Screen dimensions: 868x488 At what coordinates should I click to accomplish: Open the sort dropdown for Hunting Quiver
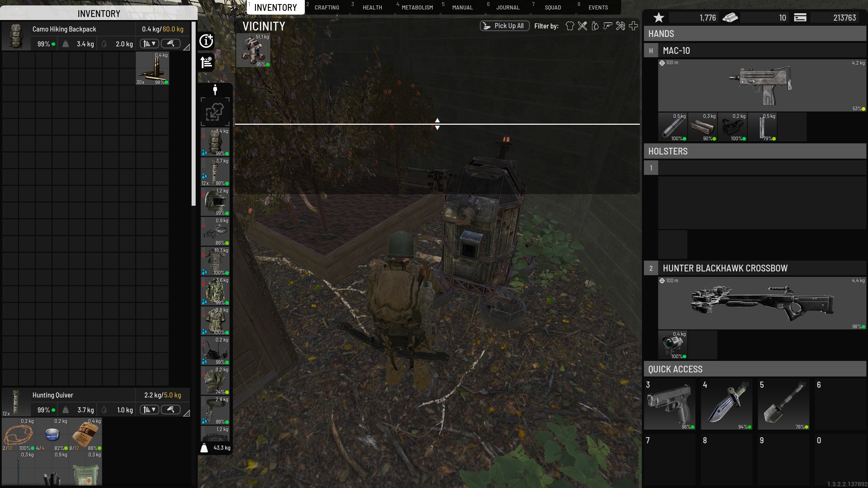coord(149,410)
